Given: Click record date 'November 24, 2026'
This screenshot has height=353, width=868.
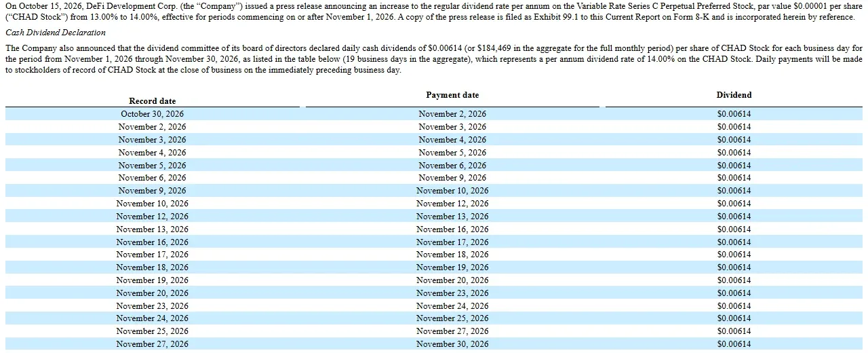Looking at the screenshot, I should coord(153,318).
